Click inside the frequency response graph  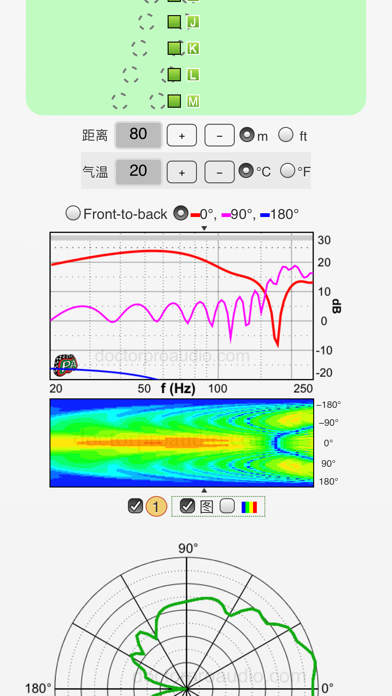pos(182,305)
